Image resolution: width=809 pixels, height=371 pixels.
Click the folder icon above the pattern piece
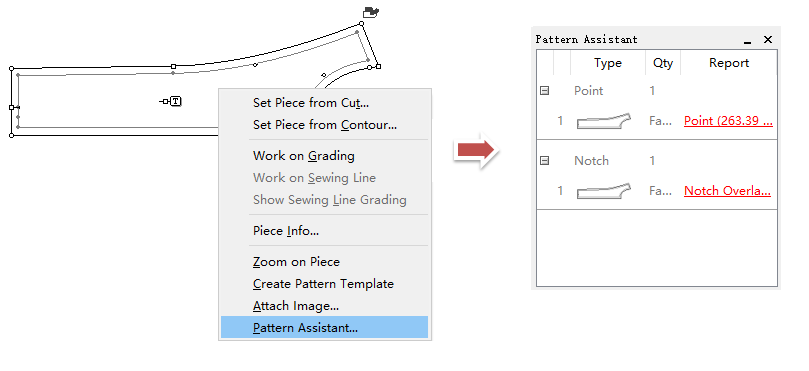tap(371, 12)
